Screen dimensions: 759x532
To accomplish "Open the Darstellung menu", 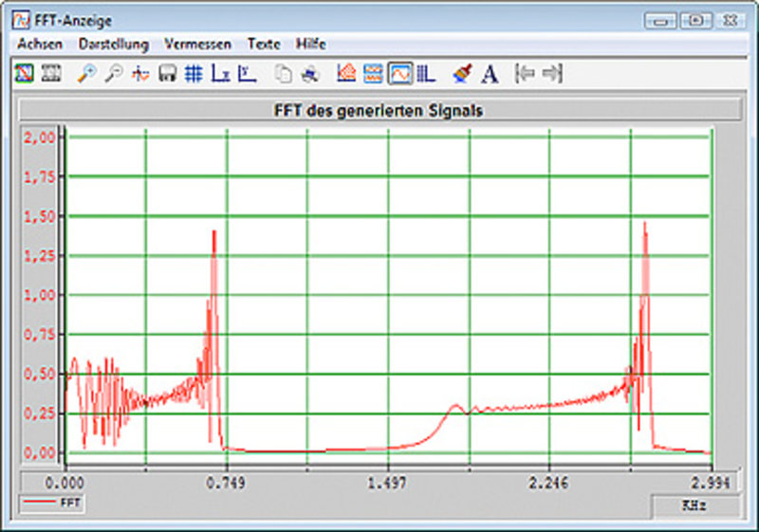I will point(114,44).
